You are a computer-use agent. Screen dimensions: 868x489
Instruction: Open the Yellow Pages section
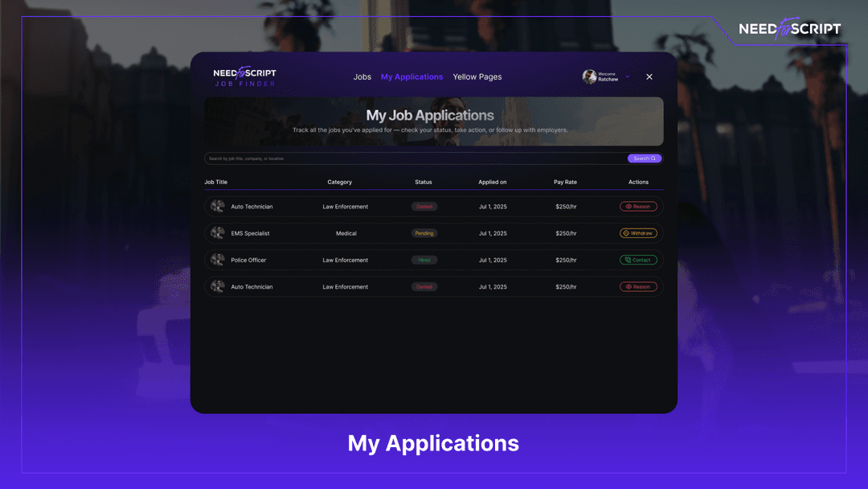[477, 76]
